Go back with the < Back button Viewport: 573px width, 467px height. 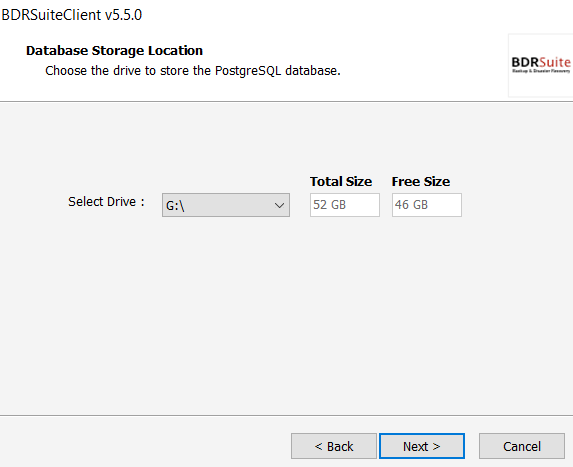(x=334, y=446)
